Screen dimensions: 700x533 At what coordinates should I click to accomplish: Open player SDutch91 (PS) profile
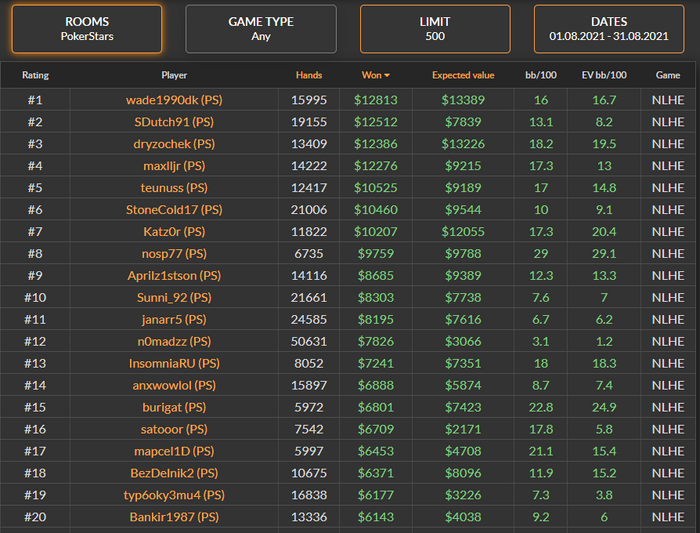[x=174, y=122]
